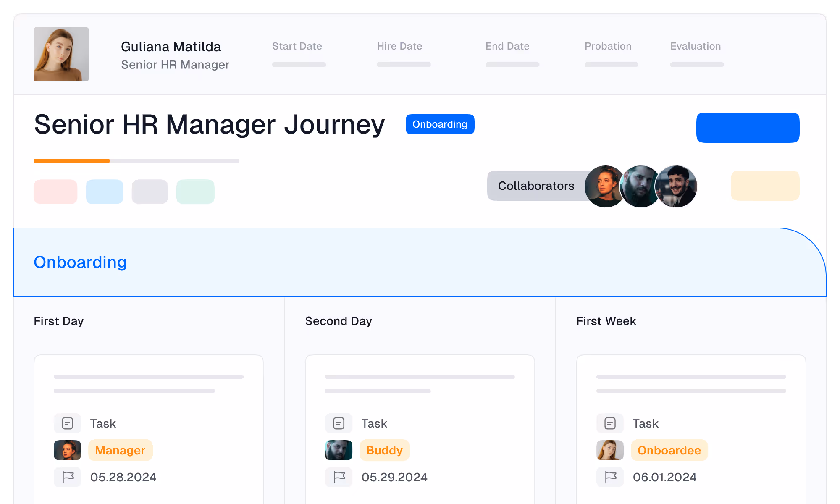Click the orange journey progress bar
Screen dimensions: 840x504
pos(72,161)
